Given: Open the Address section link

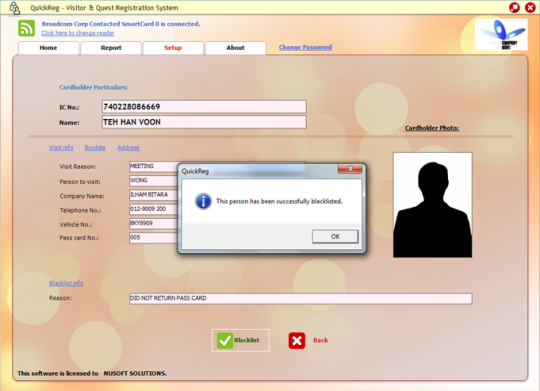Looking at the screenshot, I should pos(128,147).
